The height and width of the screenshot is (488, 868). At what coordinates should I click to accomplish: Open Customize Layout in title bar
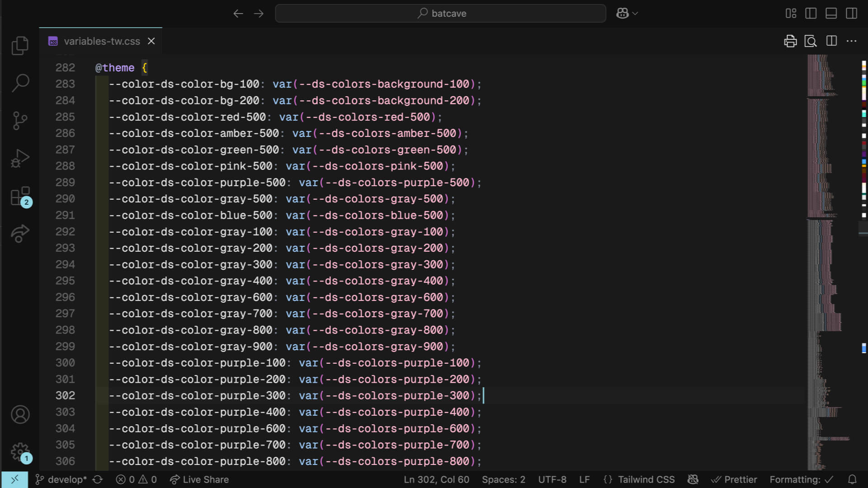pyautogui.click(x=791, y=14)
